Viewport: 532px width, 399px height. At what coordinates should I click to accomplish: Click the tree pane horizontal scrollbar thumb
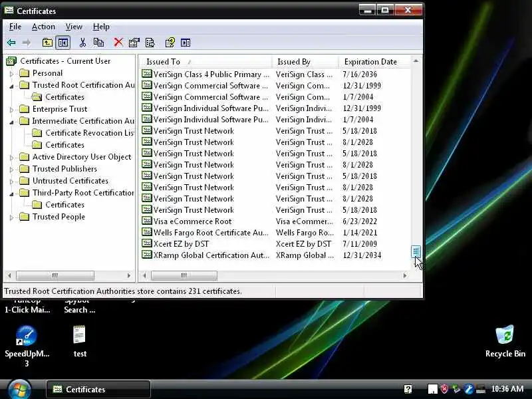click(x=55, y=275)
